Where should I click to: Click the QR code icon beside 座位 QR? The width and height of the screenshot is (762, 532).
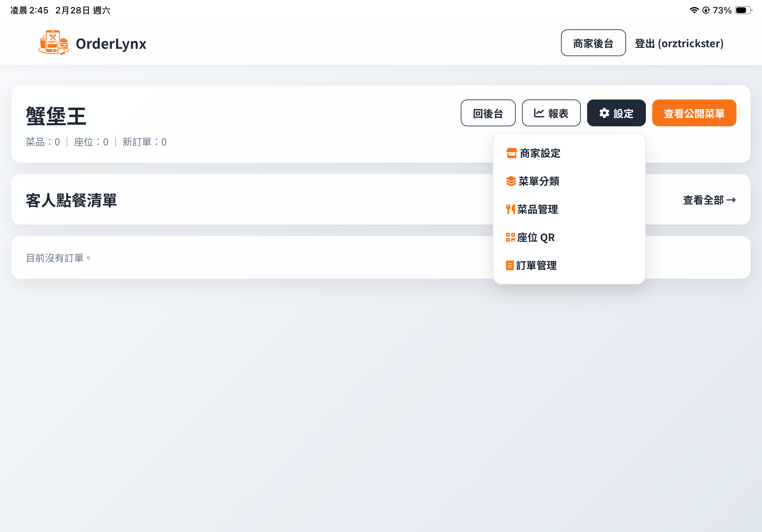point(510,238)
